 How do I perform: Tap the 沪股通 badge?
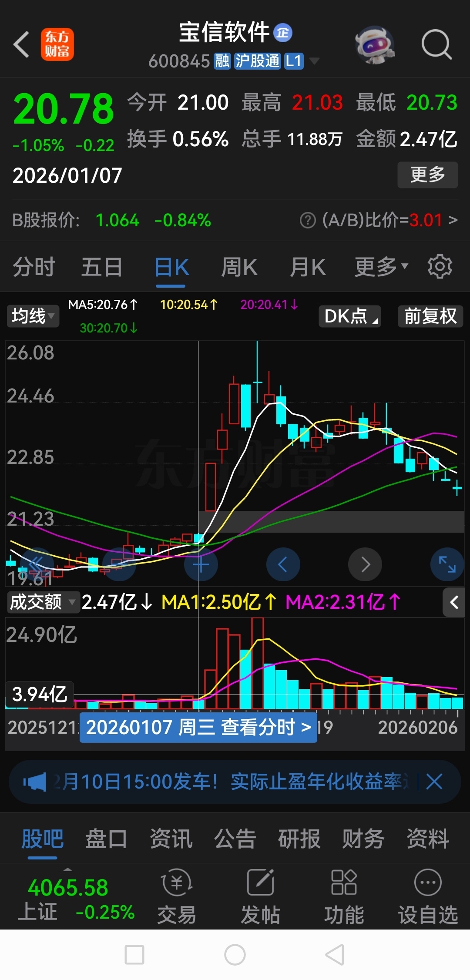(x=258, y=61)
